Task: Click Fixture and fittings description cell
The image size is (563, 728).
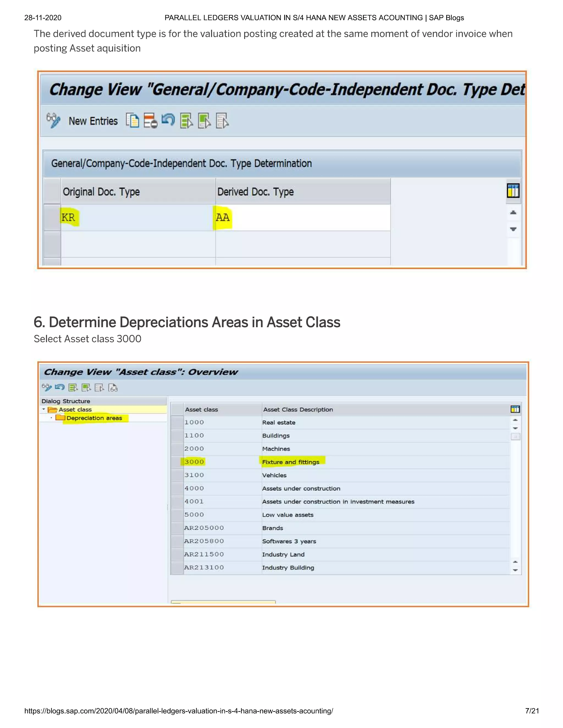Action: tap(291, 462)
